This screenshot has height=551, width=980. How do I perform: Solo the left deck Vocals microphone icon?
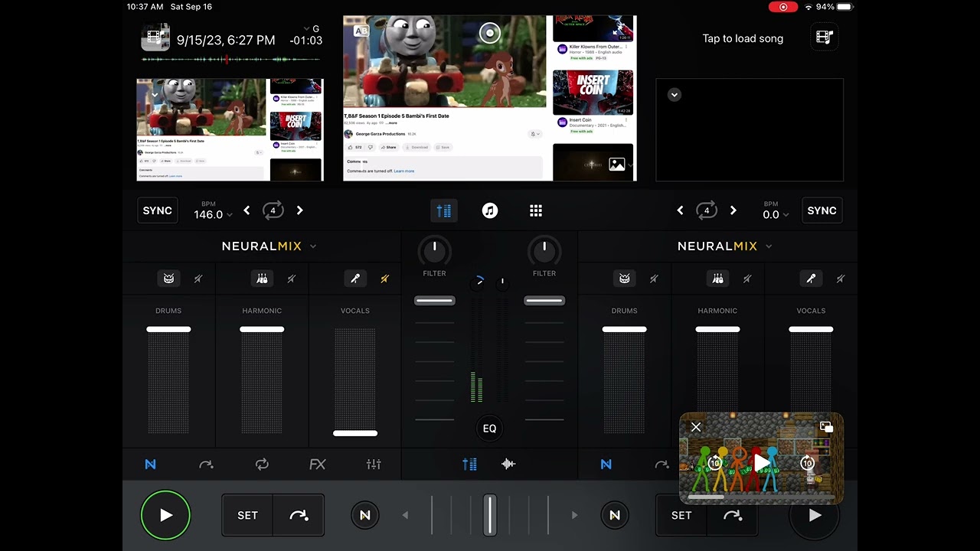tap(355, 279)
